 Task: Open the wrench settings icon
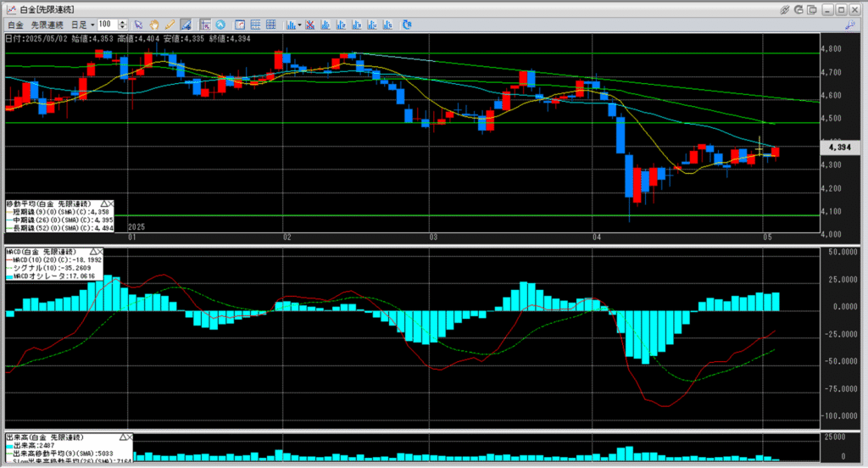pos(849,25)
